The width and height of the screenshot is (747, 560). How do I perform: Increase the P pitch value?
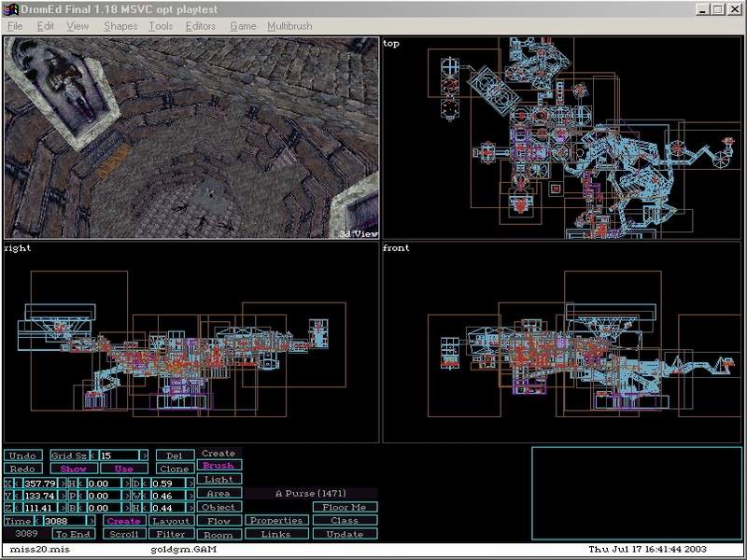[126, 496]
